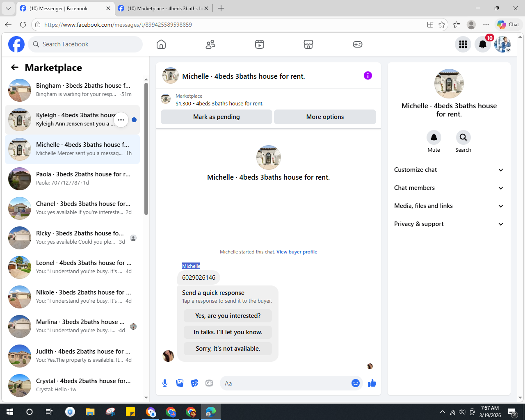Open the Windows Start button
The height and width of the screenshot is (420, 525).
pyautogui.click(x=10, y=412)
